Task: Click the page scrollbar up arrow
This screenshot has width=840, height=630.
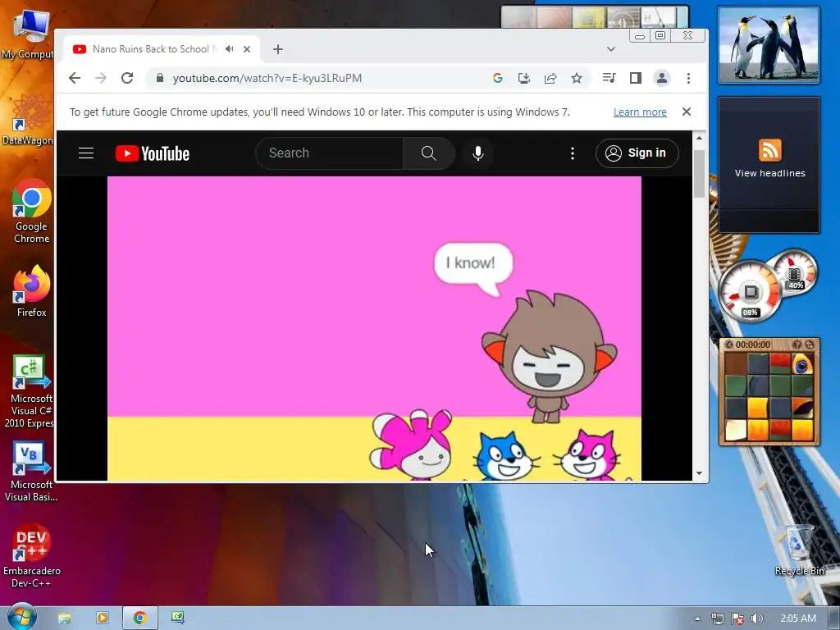Action: tap(699, 138)
